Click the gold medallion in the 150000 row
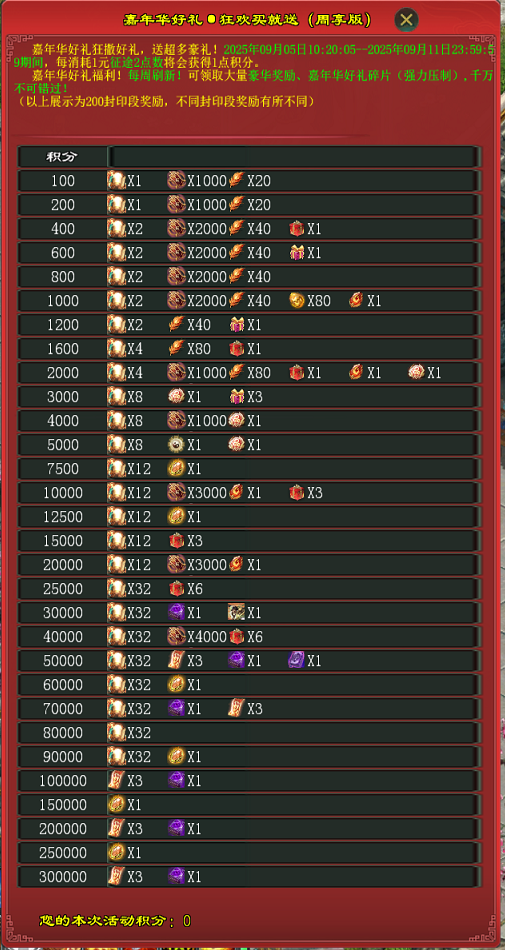 coord(115,805)
